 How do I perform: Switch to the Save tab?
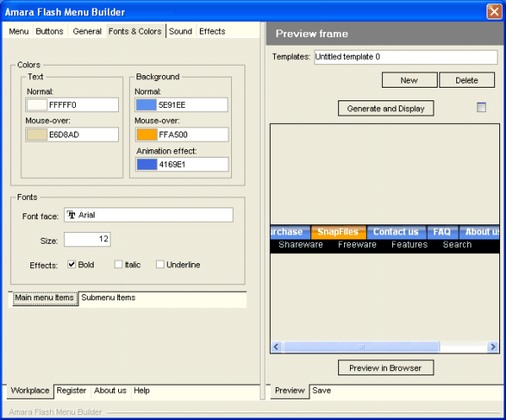[x=321, y=390]
